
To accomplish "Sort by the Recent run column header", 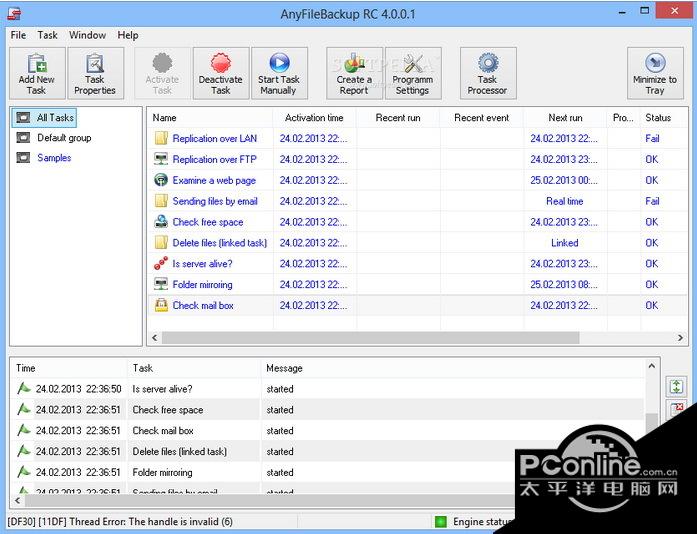I will [x=398, y=118].
